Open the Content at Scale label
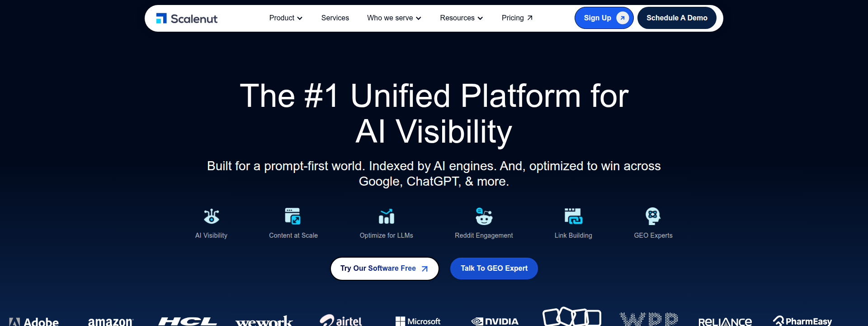 tap(293, 235)
